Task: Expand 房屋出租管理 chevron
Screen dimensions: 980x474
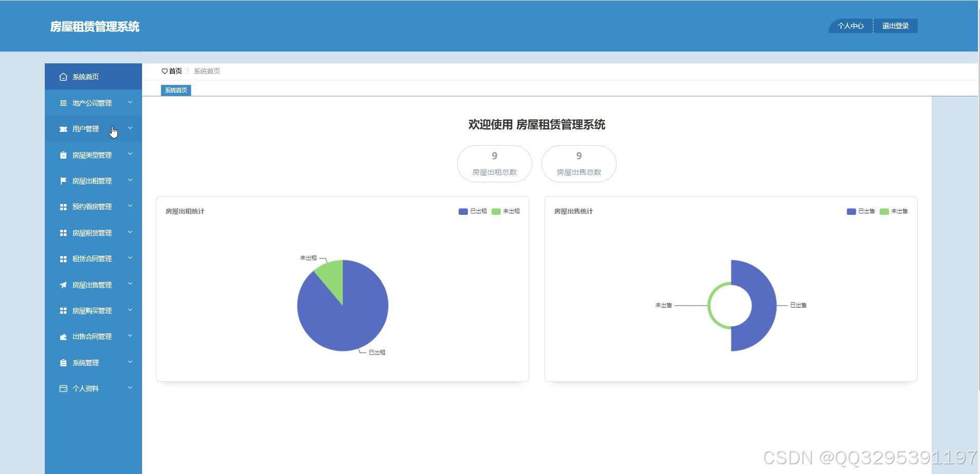Action: (130, 180)
